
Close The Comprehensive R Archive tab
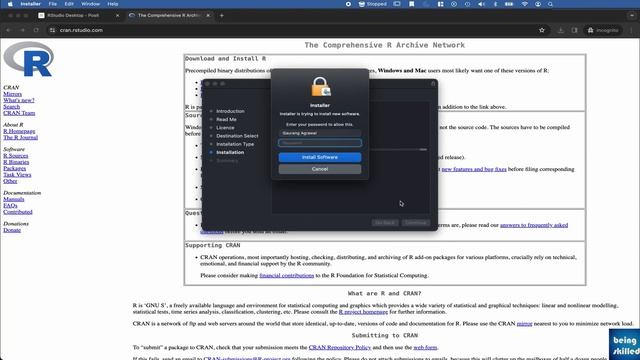coord(208,16)
